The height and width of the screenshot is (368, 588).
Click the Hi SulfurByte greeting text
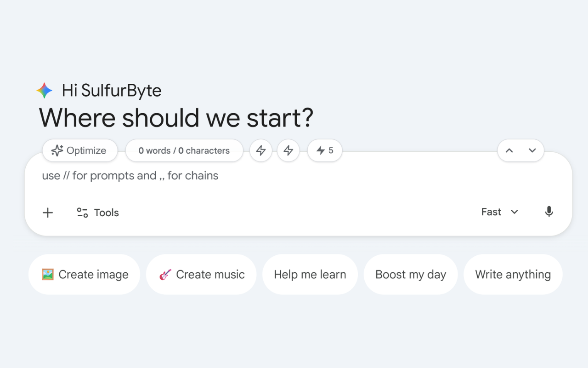[112, 91]
